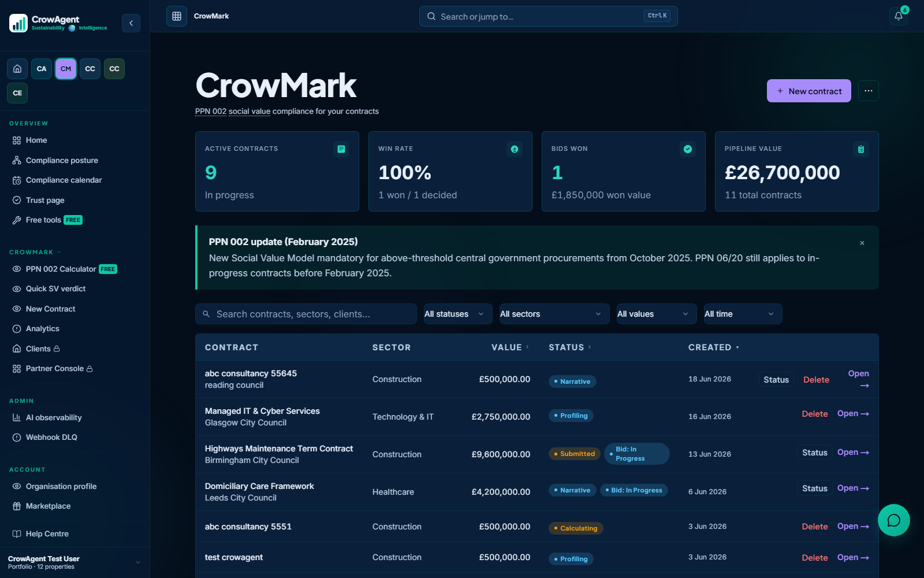This screenshot has height=578, width=924.
Task: Click the Search or jump to bar
Action: [x=549, y=16]
